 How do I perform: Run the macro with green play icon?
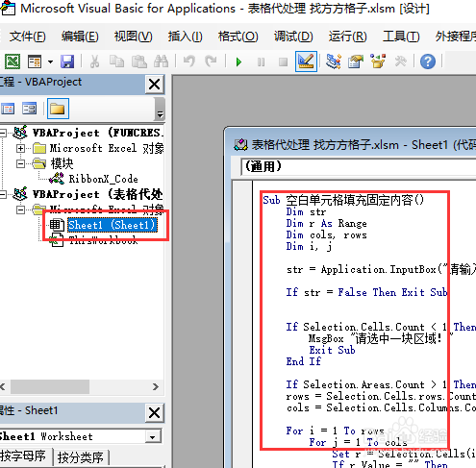(238, 62)
